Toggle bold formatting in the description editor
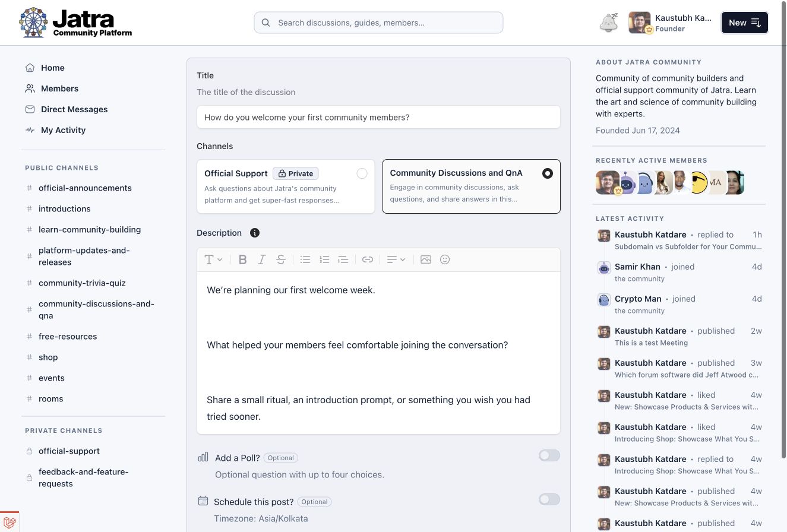The width and height of the screenshot is (787, 532). [x=242, y=259]
